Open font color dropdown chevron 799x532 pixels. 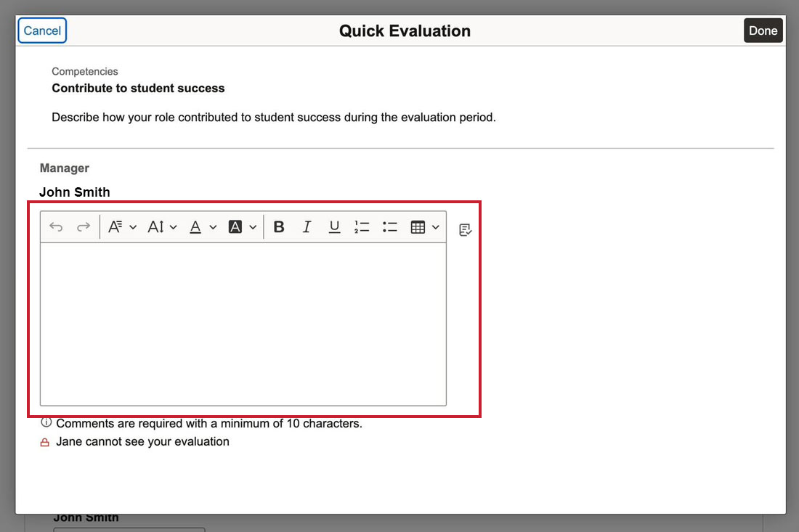tap(213, 228)
